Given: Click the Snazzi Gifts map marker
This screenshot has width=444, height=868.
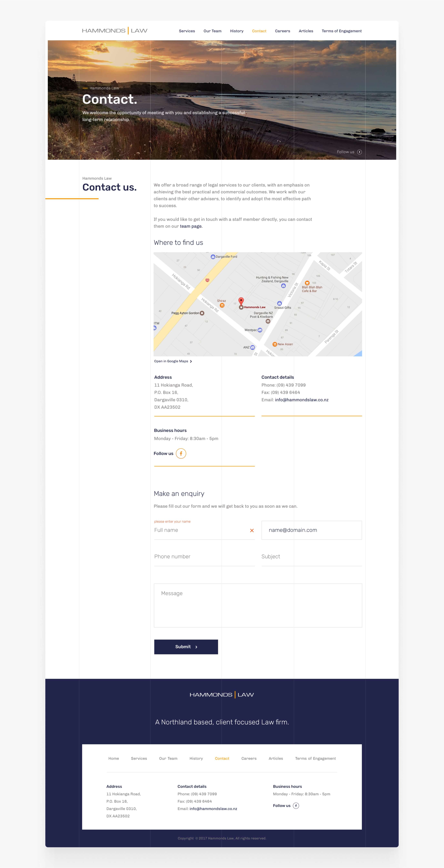Looking at the screenshot, I should [279, 303].
